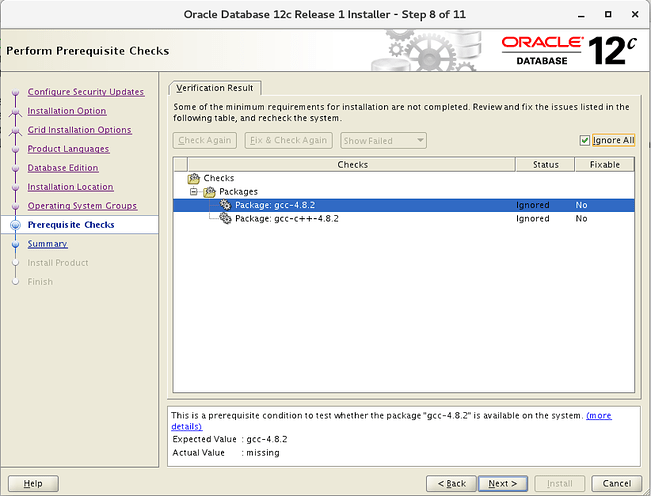Click the Help button

tap(33, 484)
